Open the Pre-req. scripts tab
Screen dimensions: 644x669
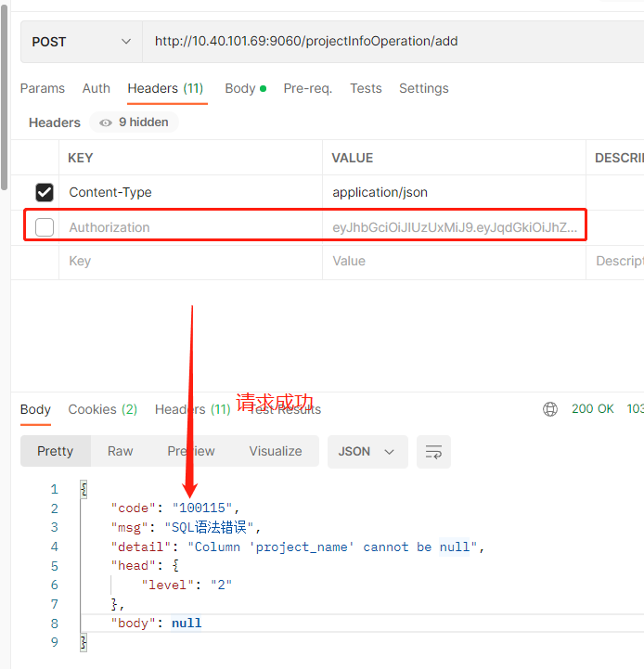point(307,88)
